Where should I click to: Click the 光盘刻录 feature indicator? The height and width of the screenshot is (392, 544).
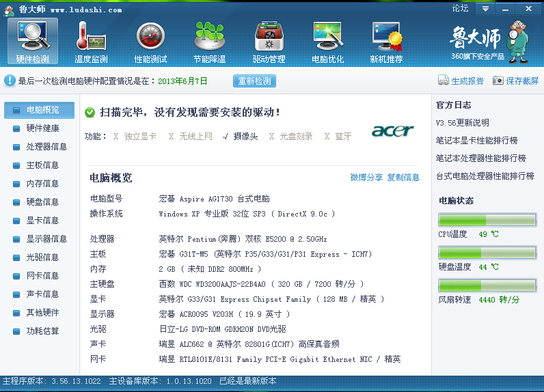[290, 137]
